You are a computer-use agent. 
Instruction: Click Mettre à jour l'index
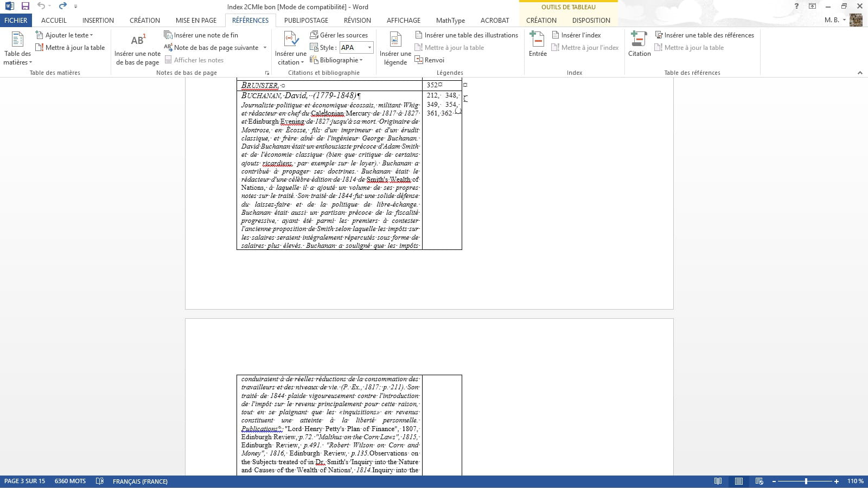[x=585, y=48]
